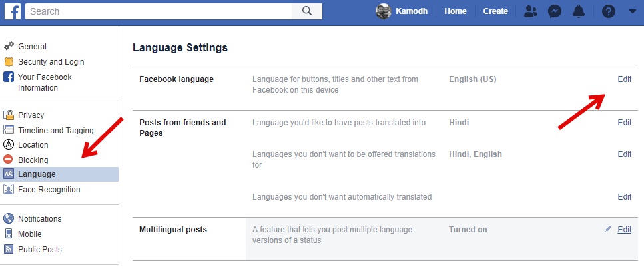
Task: Open Friend Requests icon in top bar
Action: 531,11
